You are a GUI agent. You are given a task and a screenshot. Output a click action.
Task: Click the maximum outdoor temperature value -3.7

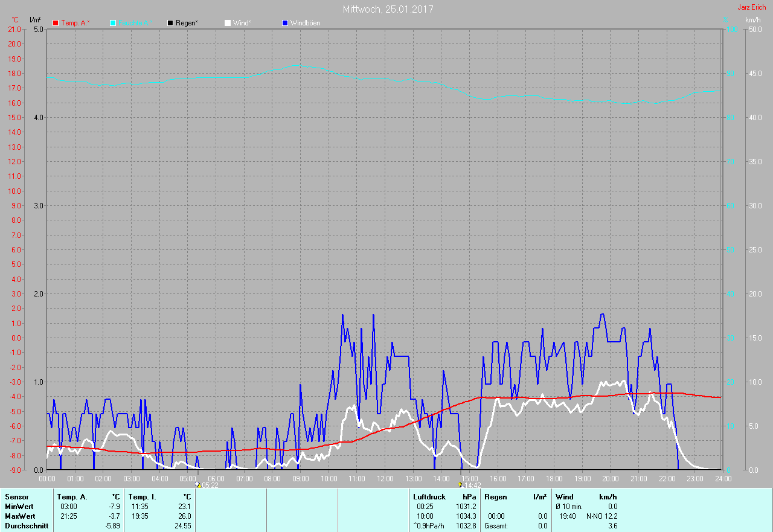[114, 516]
